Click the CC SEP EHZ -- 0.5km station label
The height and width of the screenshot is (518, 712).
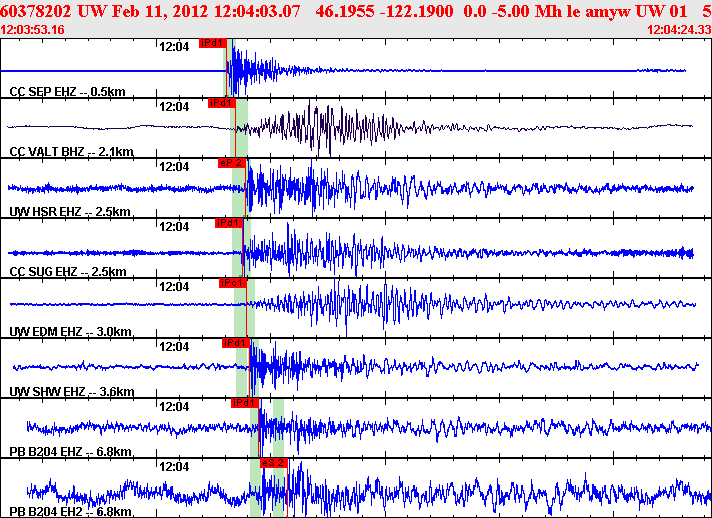point(67,91)
